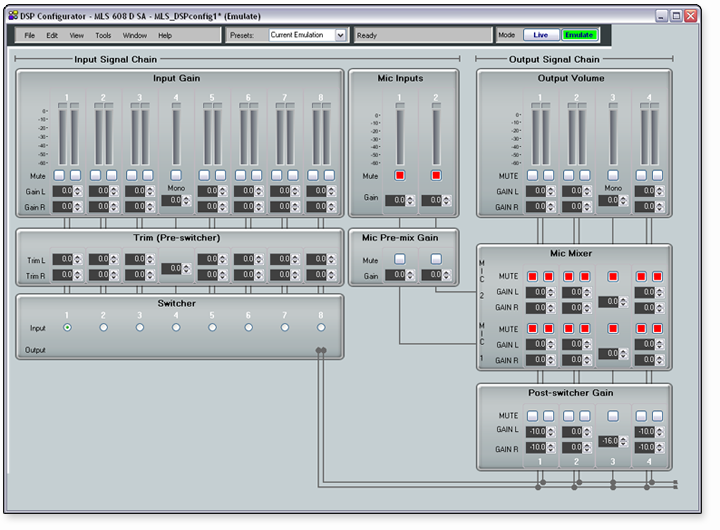Toggle Mic Input 2 red mute button
Viewport: 720px width, 530px height.
click(436, 176)
